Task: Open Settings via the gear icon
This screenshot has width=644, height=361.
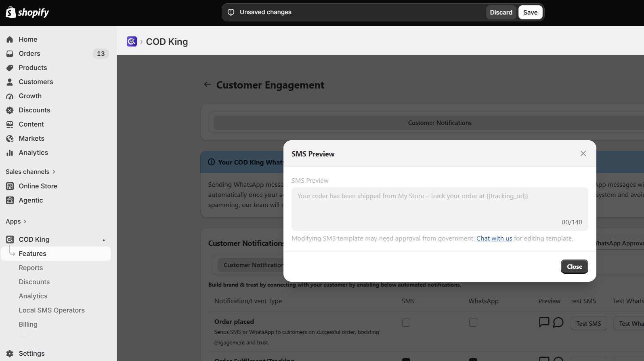Action: pyautogui.click(x=10, y=353)
